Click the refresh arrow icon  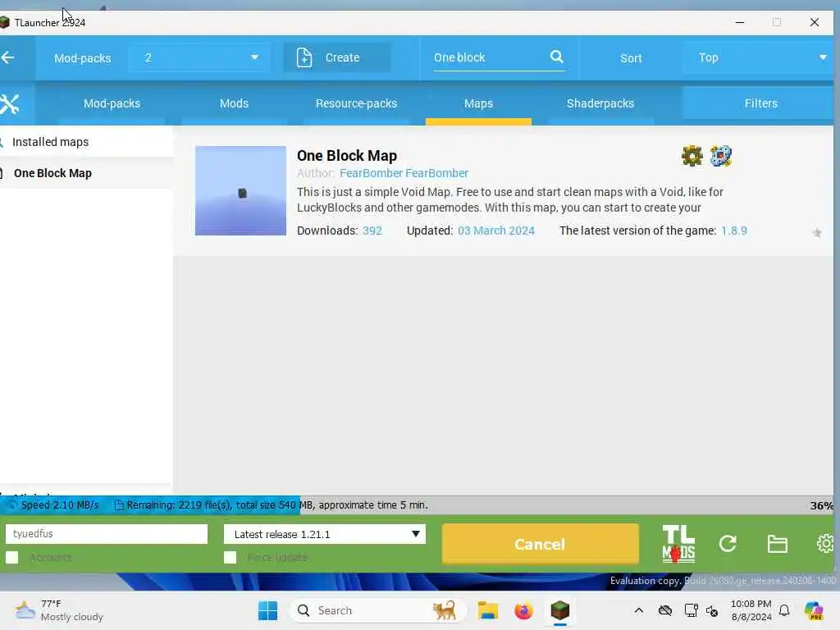[x=728, y=544]
